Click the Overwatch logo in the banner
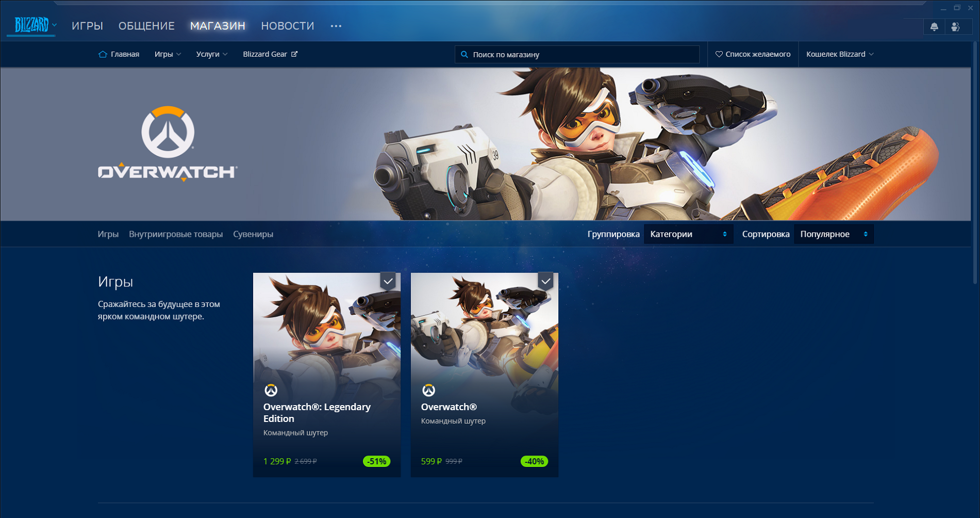 pos(168,144)
